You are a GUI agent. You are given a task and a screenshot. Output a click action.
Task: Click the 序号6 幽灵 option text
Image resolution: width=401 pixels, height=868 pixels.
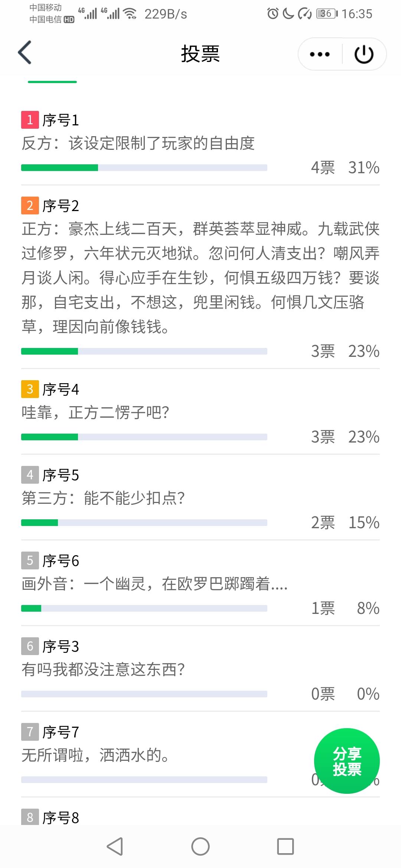pyautogui.click(x=154, y=584)
